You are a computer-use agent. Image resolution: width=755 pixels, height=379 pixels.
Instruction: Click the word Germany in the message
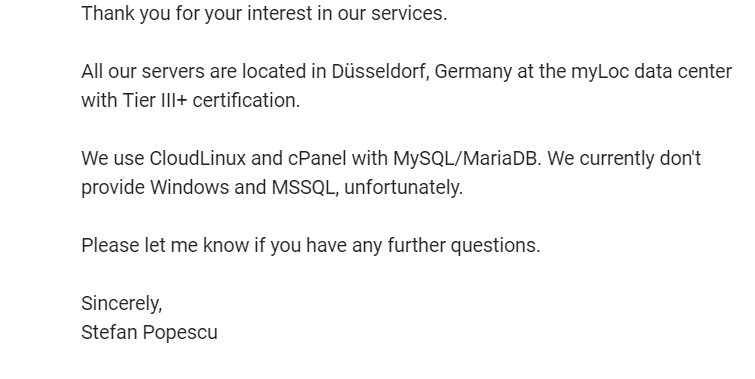(x=473, y=72)
